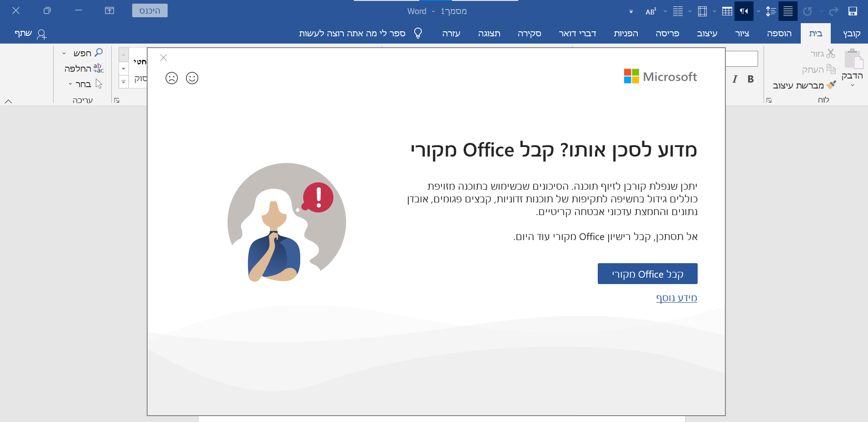Click the Microsoft logo in dialog
The height and width of the screenshot is (422, 868).
point(660,76)
